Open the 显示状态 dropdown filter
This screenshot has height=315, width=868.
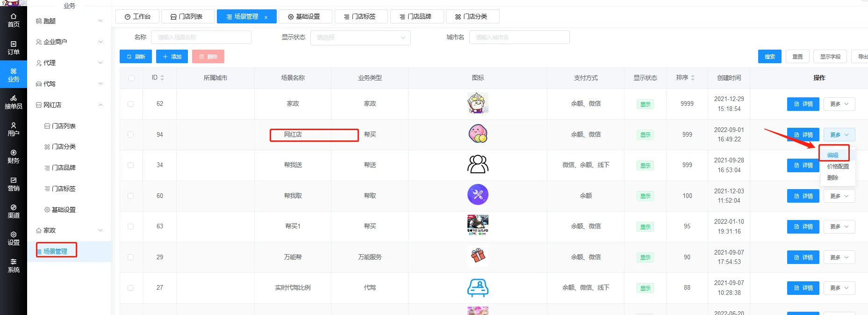point(360,37)
